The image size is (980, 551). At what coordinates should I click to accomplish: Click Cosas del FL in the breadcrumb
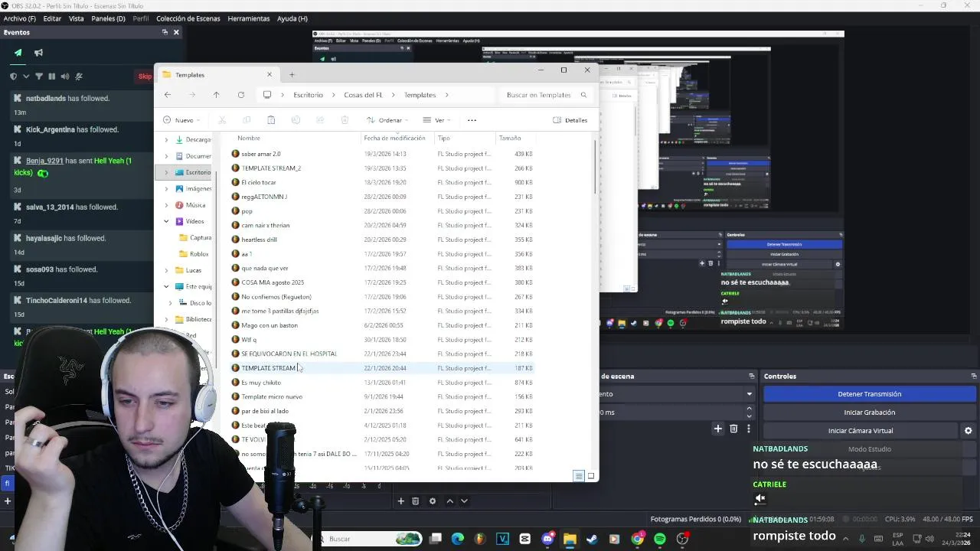363,95
